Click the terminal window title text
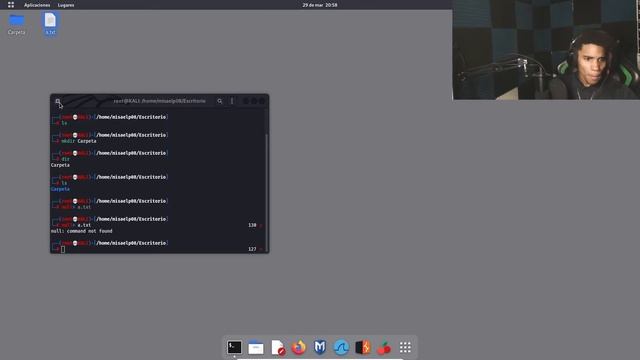640x360 pixels. pos(160,101)
